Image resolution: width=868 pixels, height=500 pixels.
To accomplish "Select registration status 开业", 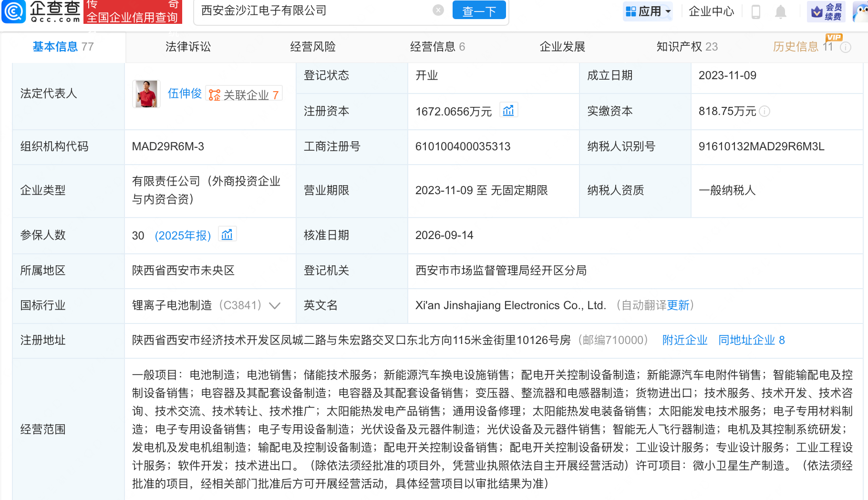I will click(426, 75).
